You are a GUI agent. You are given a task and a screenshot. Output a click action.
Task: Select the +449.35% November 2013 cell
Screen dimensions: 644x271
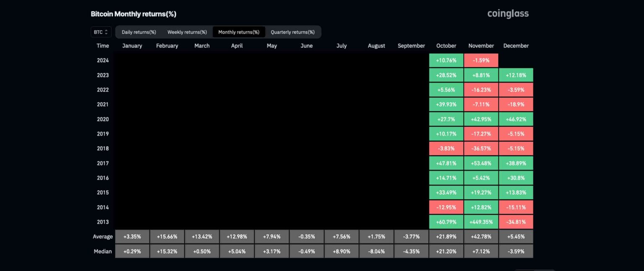pyautogui.click(x=481, y=222)
